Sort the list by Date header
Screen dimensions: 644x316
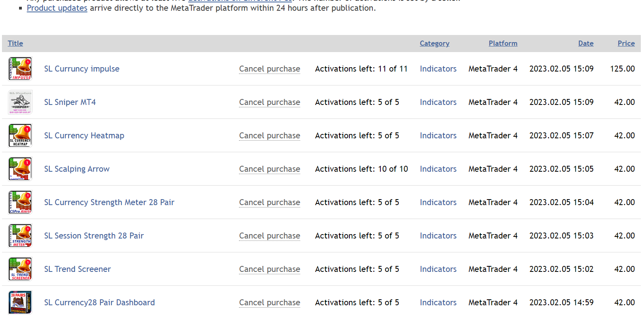click(x=586, y=43)
